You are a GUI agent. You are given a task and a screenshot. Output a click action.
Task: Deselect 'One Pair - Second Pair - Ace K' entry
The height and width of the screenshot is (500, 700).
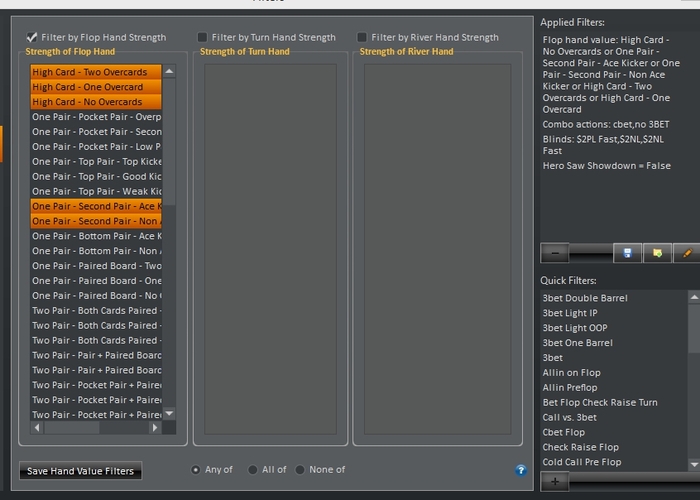(x=96, y=206)
